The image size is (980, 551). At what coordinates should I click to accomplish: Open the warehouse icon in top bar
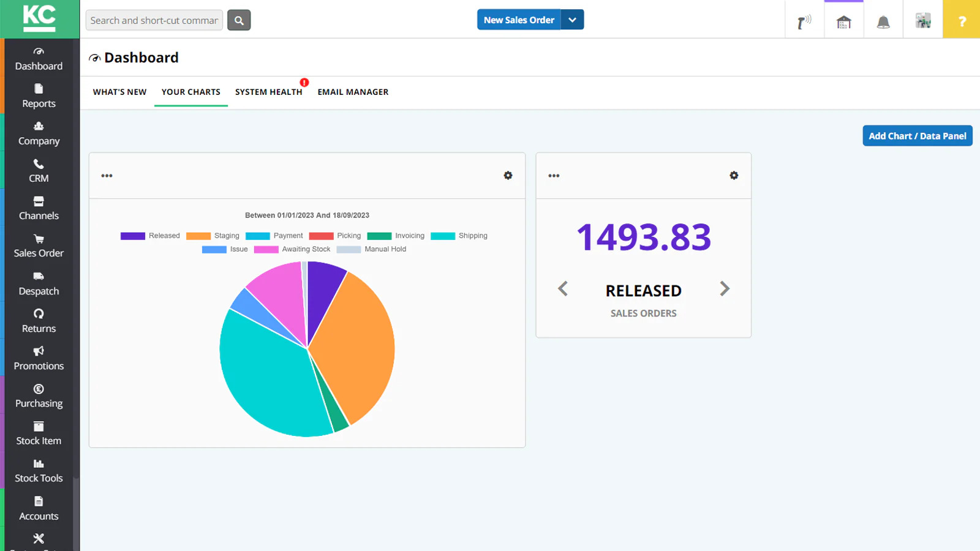pyautogui.click(x=844, y=21)
